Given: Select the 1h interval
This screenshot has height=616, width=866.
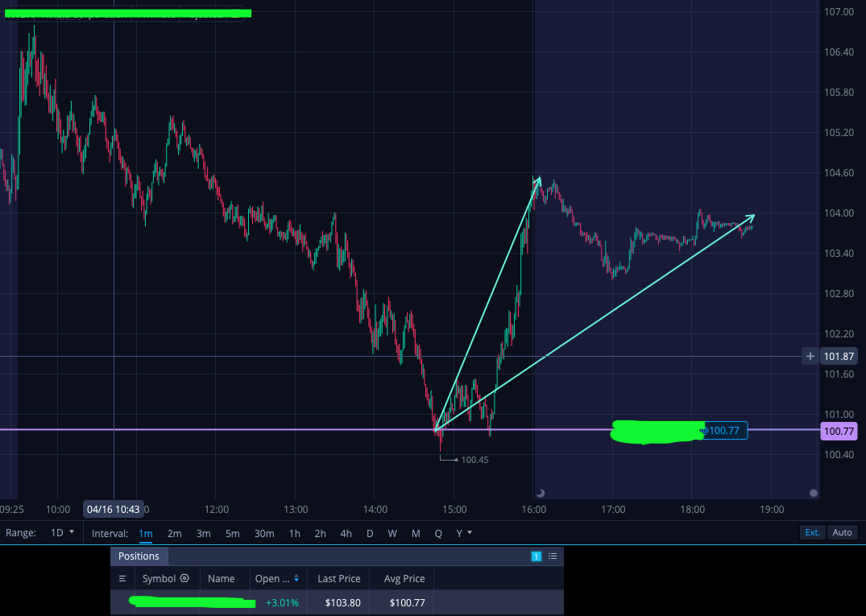Looking at the screenshot, I should pyautogui.click(x=294, y=533).
